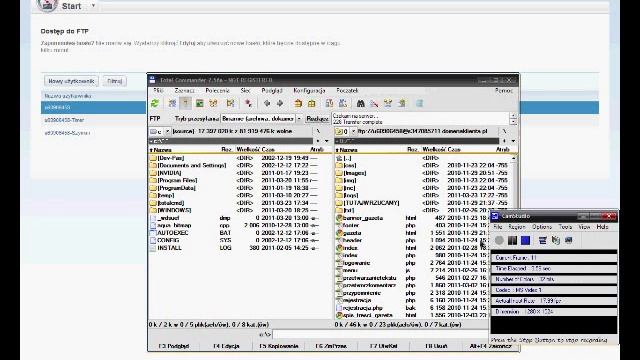This screenshot has width=640, height=360.
Task: Open the Polecenia menu
Action: (218, 91)
